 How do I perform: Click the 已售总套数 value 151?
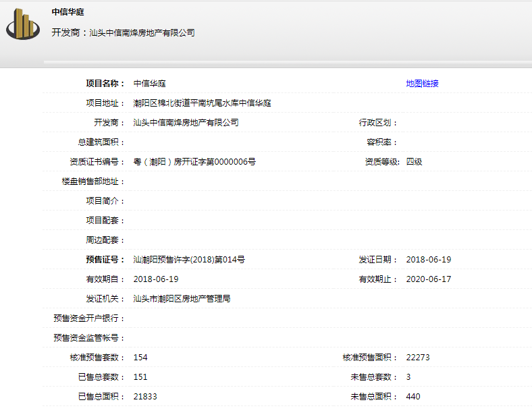coord(140,377)
